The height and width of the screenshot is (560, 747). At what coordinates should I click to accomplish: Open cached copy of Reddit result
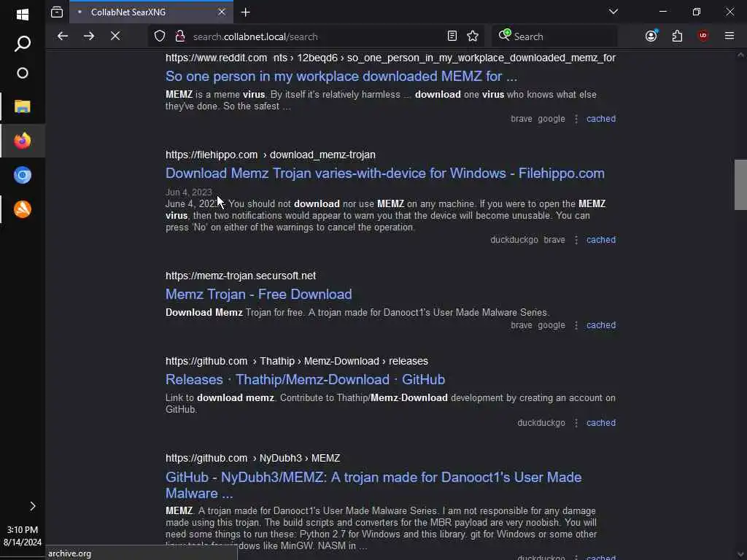point(601,119)
